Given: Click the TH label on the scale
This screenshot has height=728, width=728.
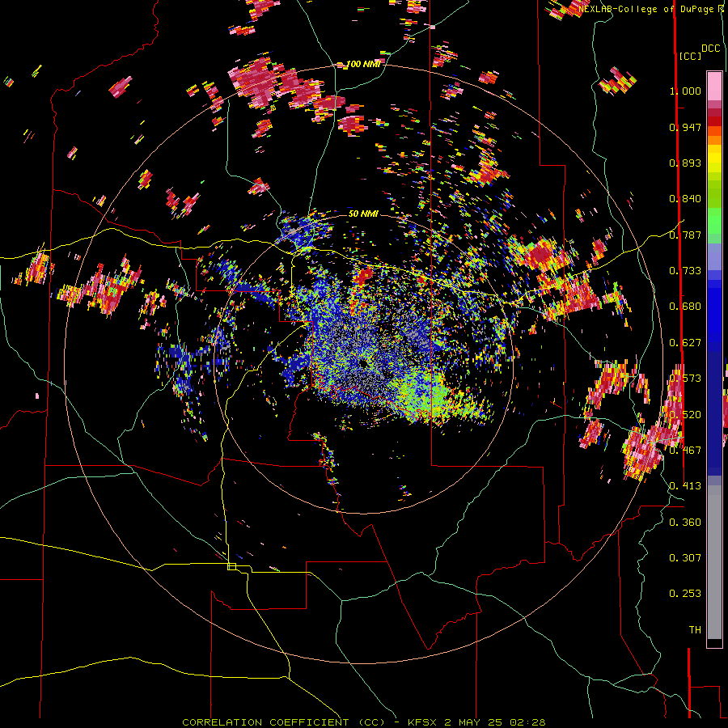Looking at the screenshot, I should coord(695,630).
